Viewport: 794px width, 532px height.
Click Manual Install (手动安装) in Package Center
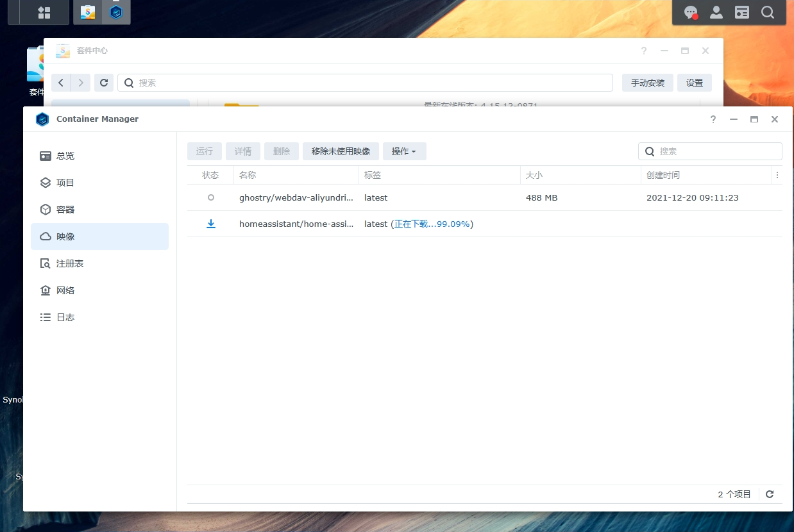[648, 83]
